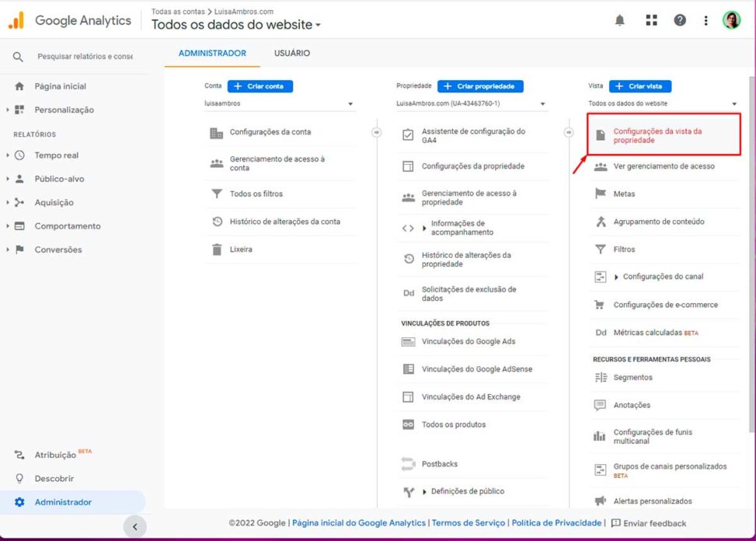Open Todos os filtros funnel item
756x541 pixels.
[256, 194]
